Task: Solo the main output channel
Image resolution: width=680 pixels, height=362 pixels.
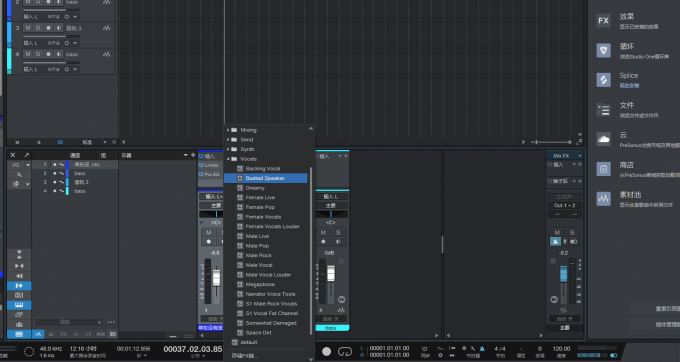Action: coord(572,232)
